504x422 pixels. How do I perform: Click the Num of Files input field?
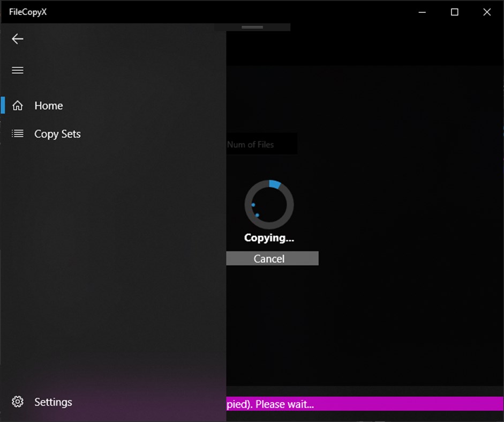[x=262, y=144]
